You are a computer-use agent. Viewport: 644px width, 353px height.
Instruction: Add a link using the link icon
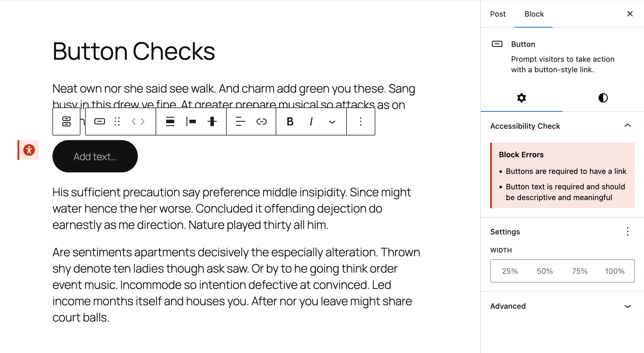[x=262, y=121]
